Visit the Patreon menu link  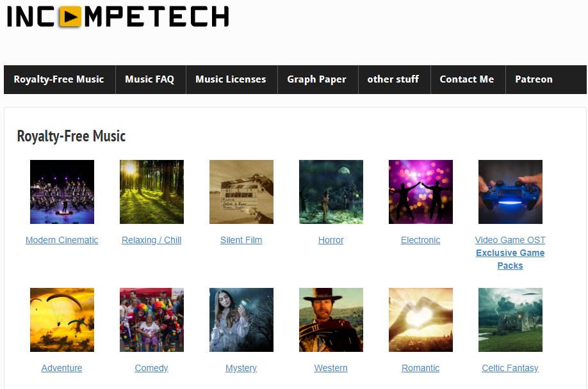(534, 79)
